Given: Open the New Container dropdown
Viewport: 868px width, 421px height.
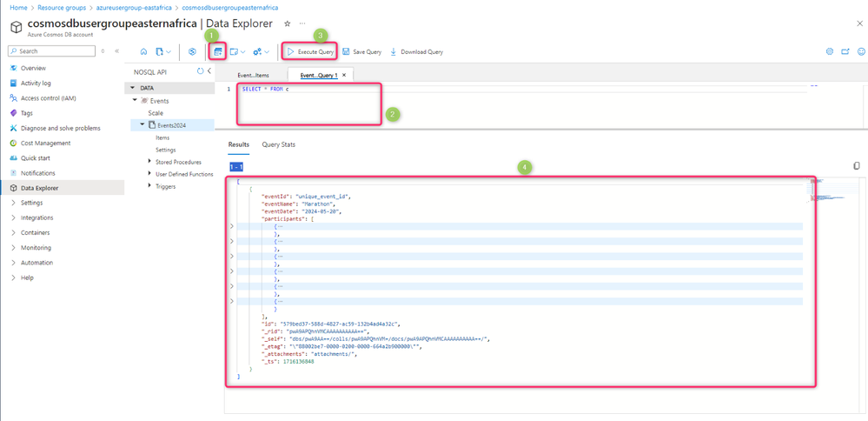Looking at the screenshot, I should tap(163, 51).
